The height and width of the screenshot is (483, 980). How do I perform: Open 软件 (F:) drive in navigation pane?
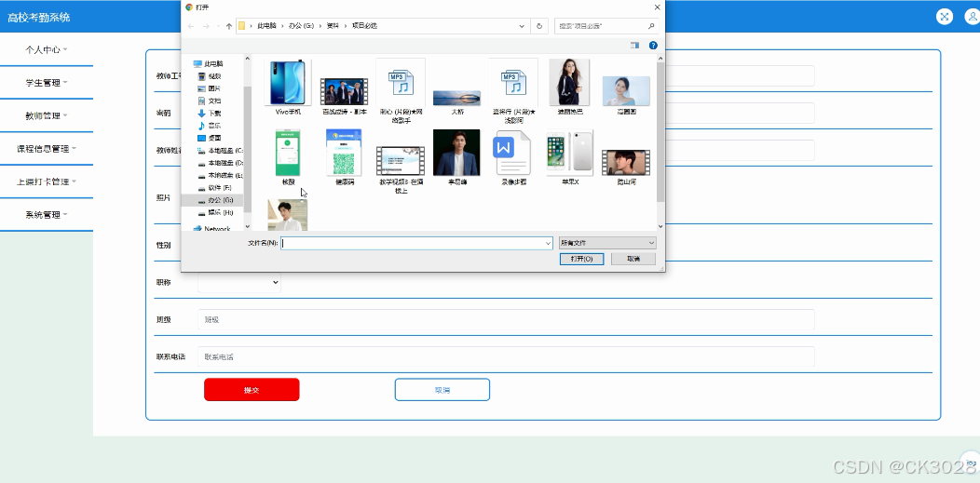pos(214,188)
